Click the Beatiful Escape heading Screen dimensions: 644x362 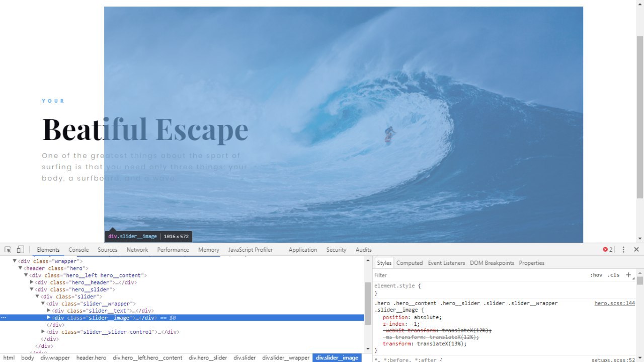point(145,129)
